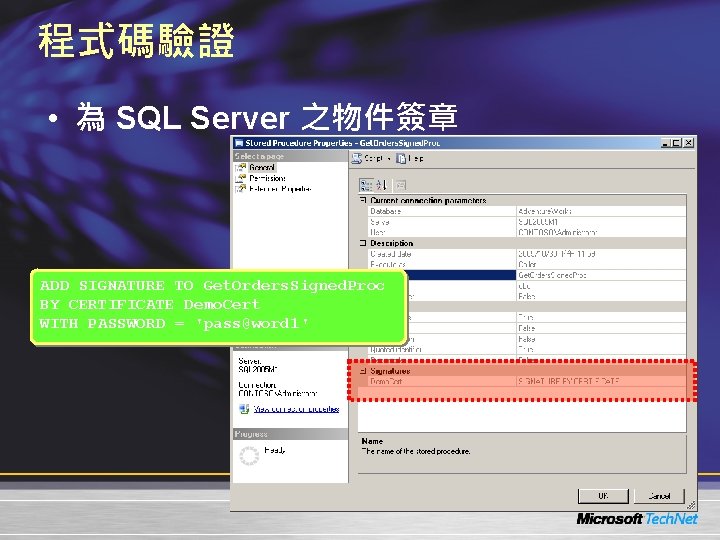Open the Script dropdown arrow
Image resolution: width=720 pixels, height=540 pixels.
coord(389,159)
